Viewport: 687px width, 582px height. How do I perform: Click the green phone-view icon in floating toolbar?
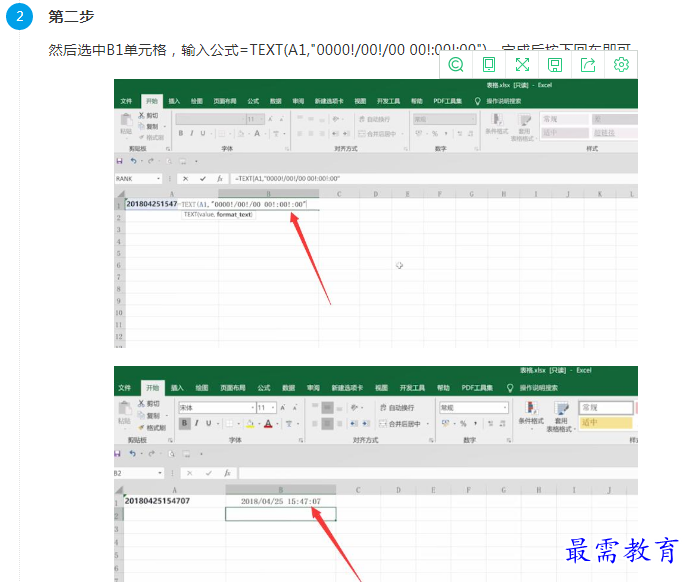click(x=489, y=65)
